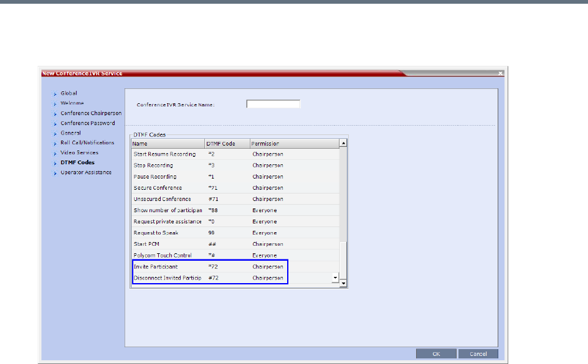Click Everyone permission for Polycom Touch Control

pos(264,255)
